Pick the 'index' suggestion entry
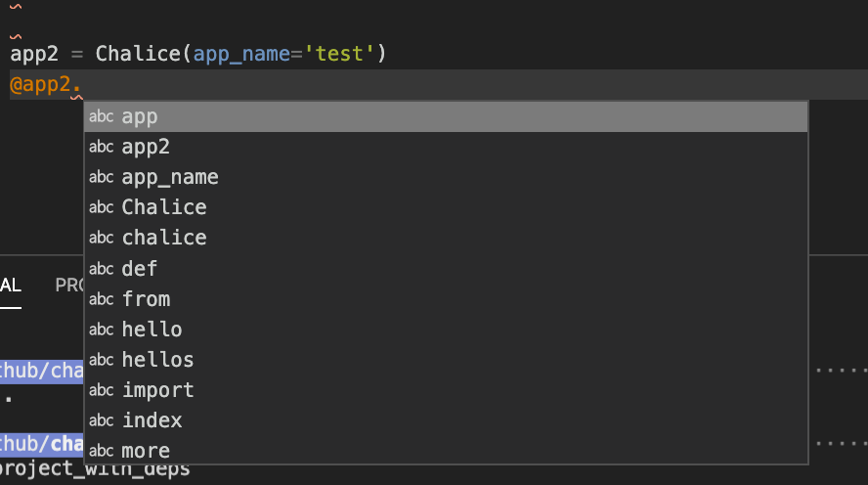 coord(446,420)
